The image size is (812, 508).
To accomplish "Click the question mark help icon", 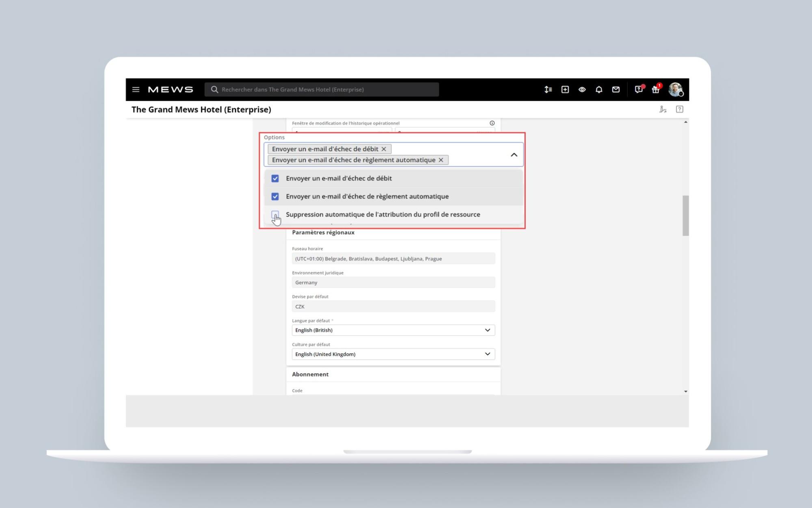I will pyautogui.click(x=679, y=109).
